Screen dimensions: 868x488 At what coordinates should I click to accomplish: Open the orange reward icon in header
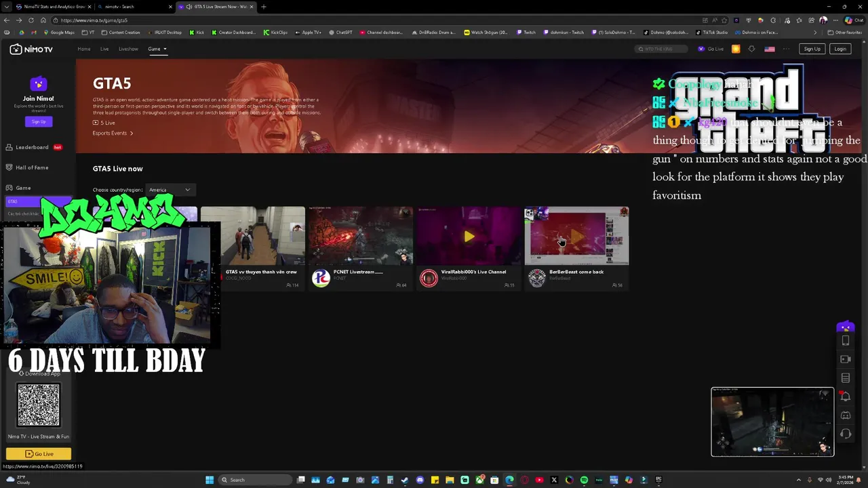click(736, 49)
